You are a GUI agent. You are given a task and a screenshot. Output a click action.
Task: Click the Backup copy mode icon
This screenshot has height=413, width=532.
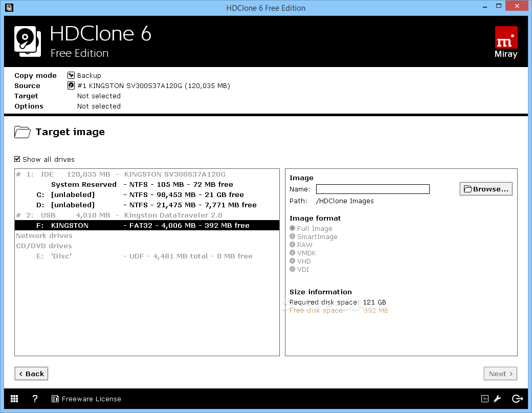click(x=71, y=75)
